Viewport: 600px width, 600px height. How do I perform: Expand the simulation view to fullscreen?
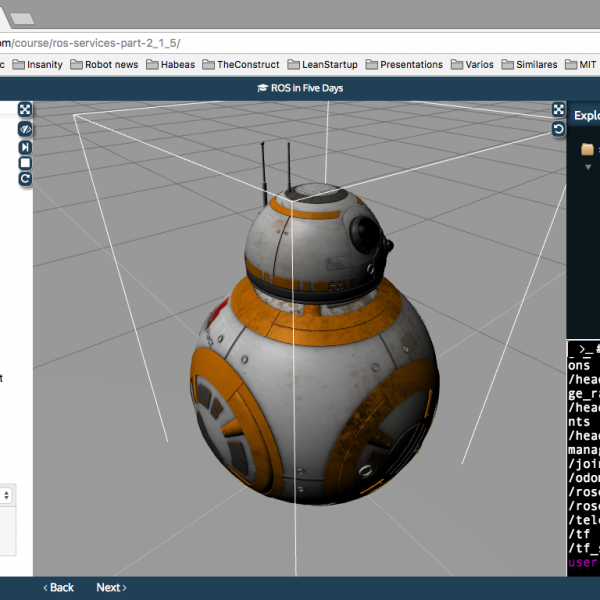tap(25, 110)
